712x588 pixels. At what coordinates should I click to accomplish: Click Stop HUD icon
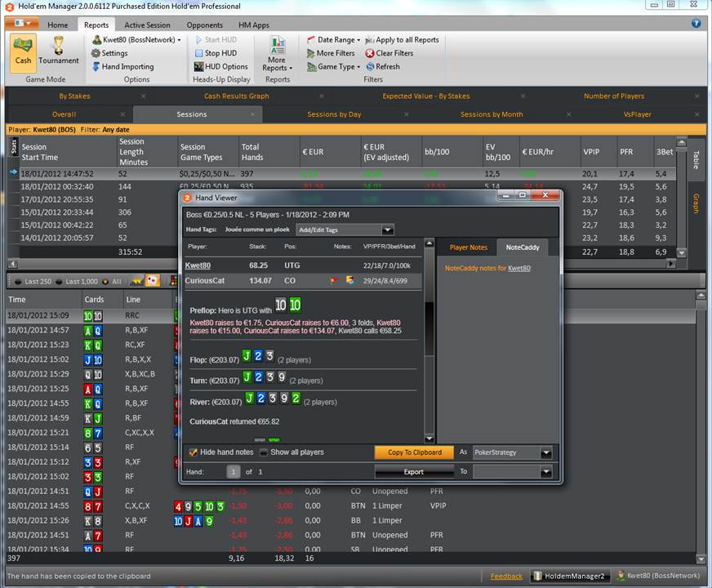198,53
